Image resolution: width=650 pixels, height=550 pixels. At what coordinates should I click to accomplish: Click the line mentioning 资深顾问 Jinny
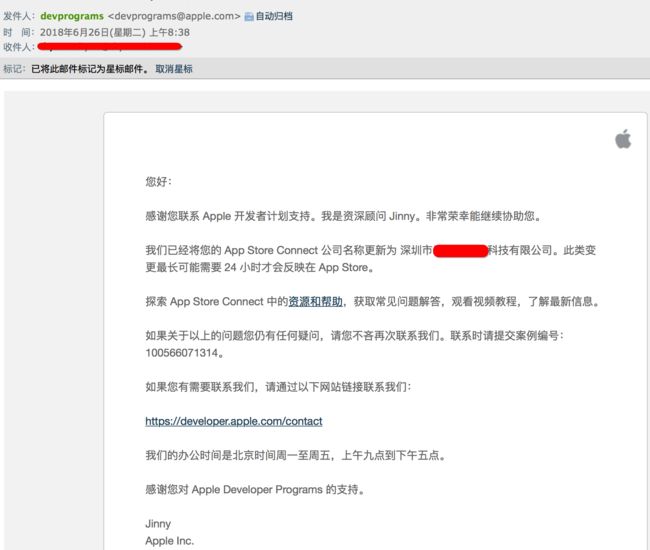[x=343, y=216]
